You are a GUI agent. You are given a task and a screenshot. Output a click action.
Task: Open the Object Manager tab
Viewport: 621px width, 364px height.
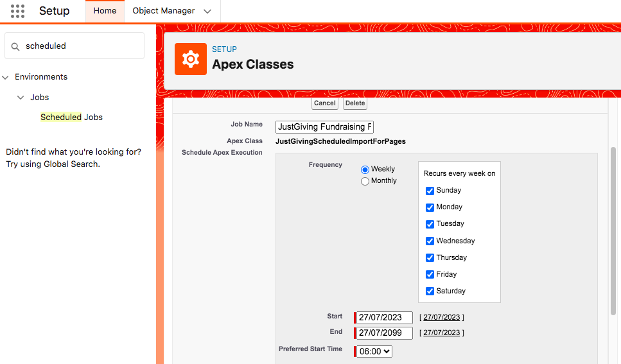coord(163,11)
